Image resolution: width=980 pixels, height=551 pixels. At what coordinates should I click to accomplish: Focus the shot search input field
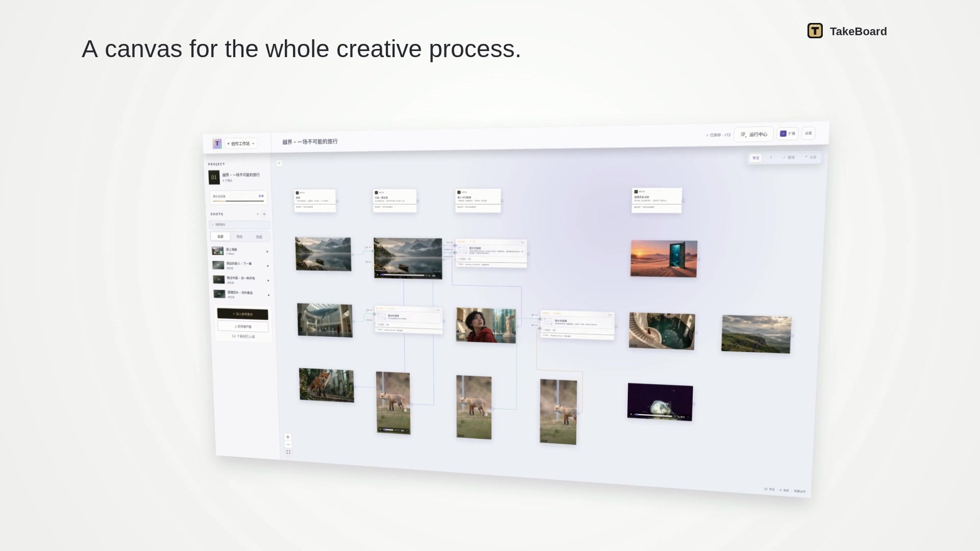[x=239, y=224]
